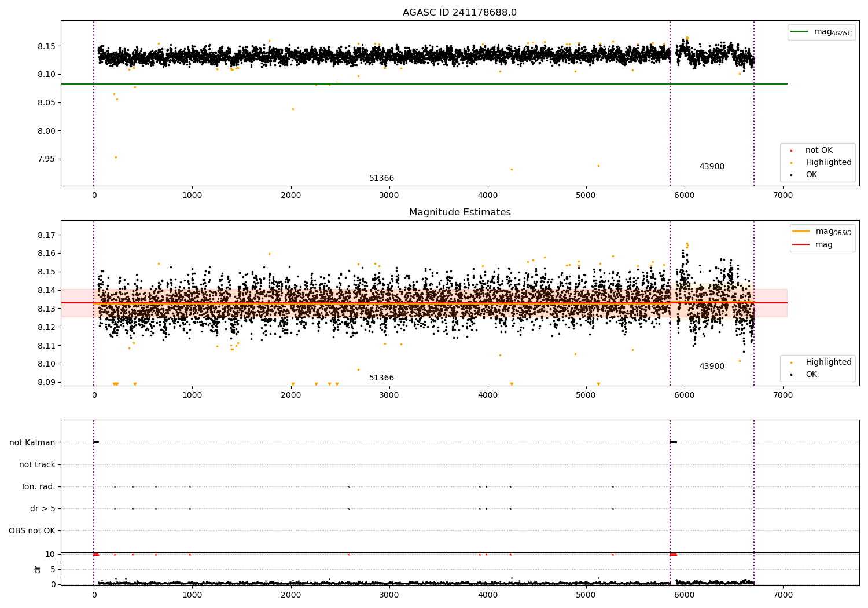The width and height of the screenshot is (868, 608).
Task: Click the '7000' x-tick under the bottom plot
Action: (783, 595)
